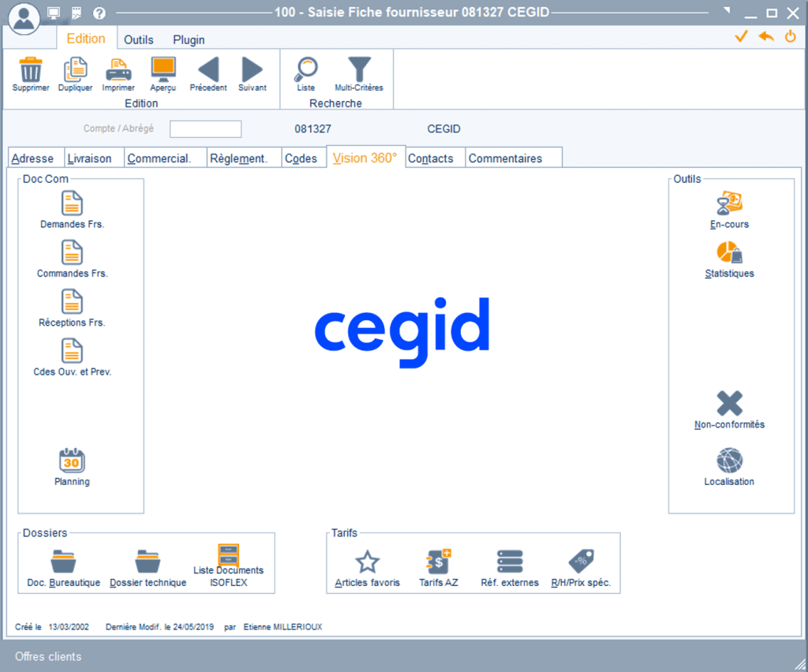The height and width of the screenshot is (672, 808).
Task: Click the account number 081327
Action: tap(312, 129)
